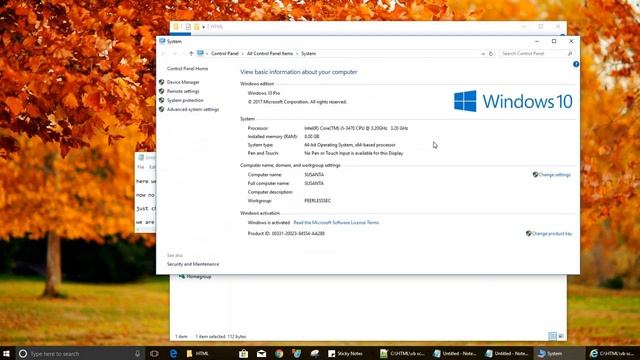The width and height of the screenshot is (640, 360).
Task: Click the Windows 10 Pro edition text
Action: point(264,93)
